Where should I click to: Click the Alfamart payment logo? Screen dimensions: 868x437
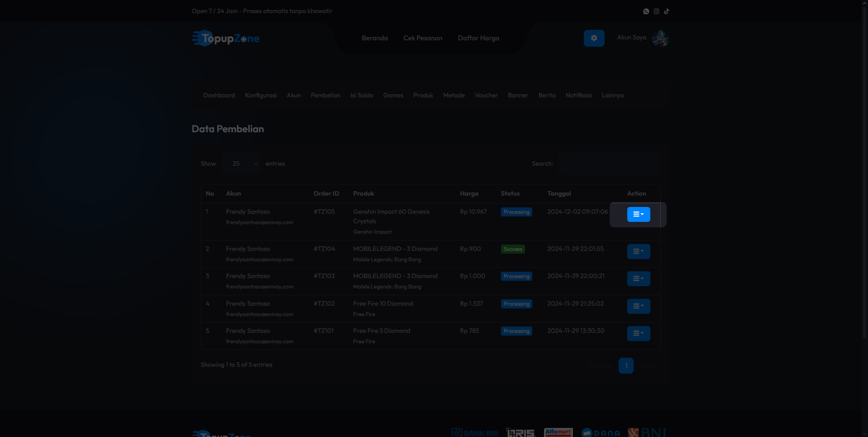[x=558, y=432]
